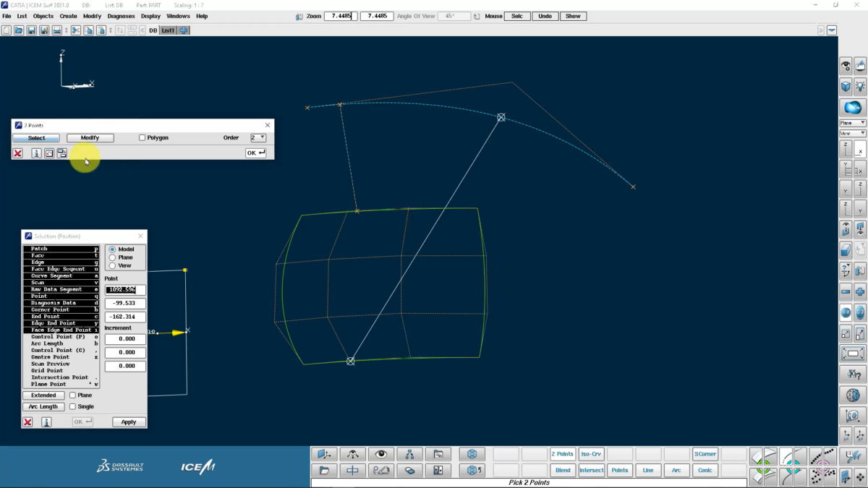Select the Model radio button

[x=112, y=249]
